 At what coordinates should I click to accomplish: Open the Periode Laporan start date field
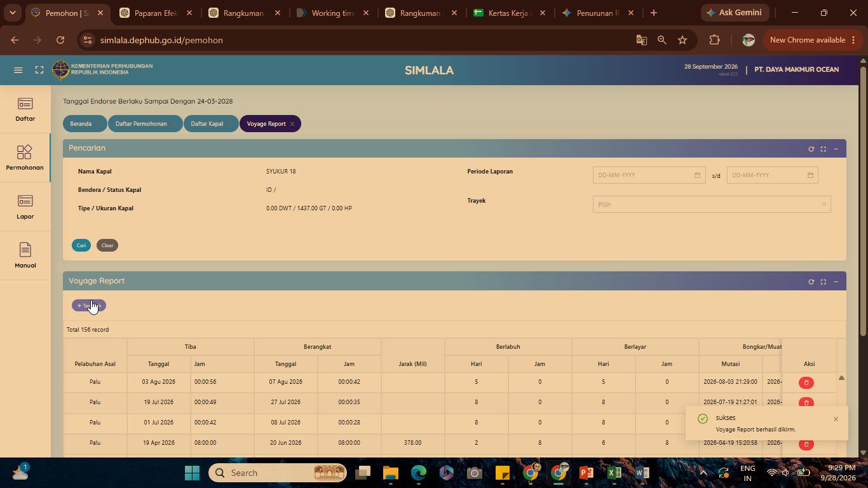pos(649,175)
